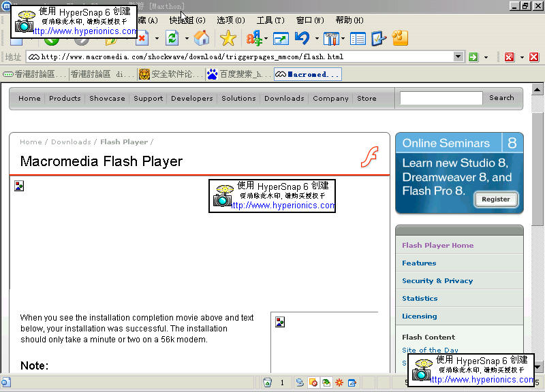Open the Refresh button dropdown arrow
Screen dimensions: 545x392
187,38
